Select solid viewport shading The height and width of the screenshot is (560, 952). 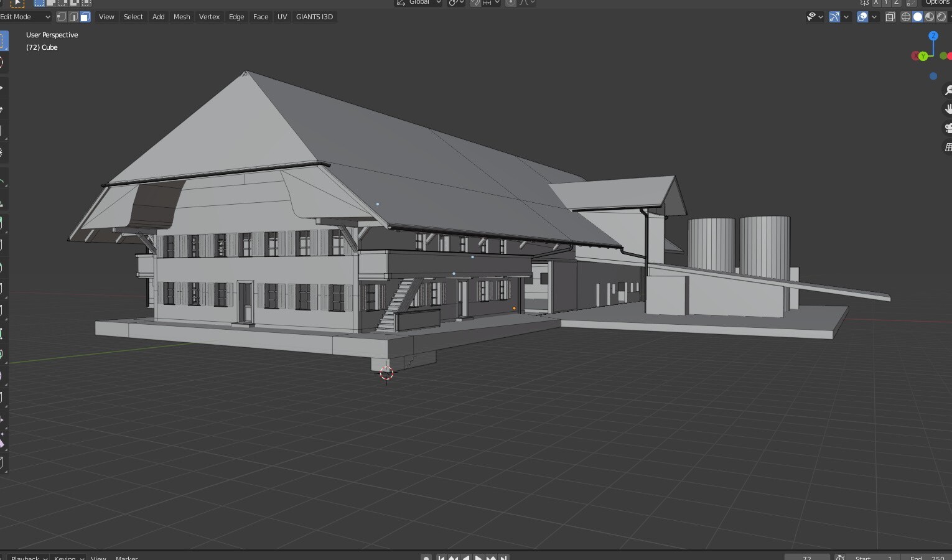tap(918, 17)
